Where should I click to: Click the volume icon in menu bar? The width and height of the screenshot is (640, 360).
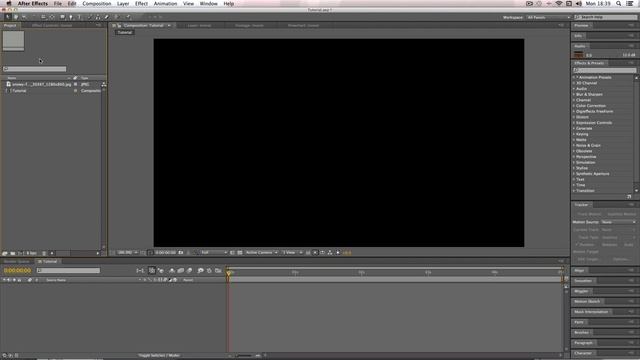[578, 3]
